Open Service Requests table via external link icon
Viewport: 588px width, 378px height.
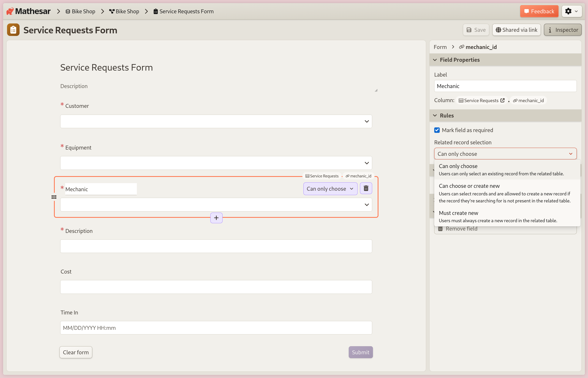[x=503, y=100]
